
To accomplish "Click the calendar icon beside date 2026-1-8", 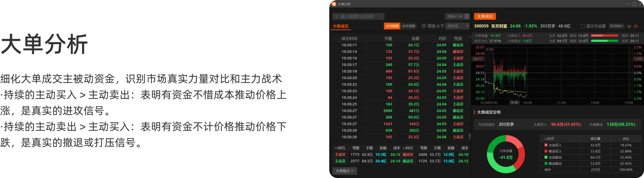I will pos(467,16).
